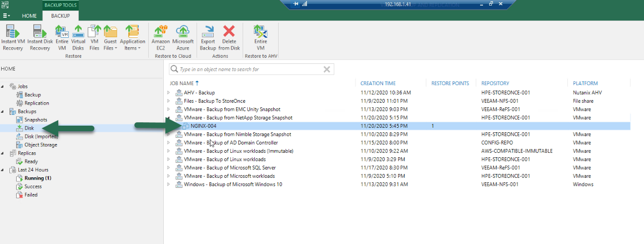This screenshot has height=244, width=644.
Task: Expand Backup of Microsoft SQL Server row
Action: coord(168,167)
